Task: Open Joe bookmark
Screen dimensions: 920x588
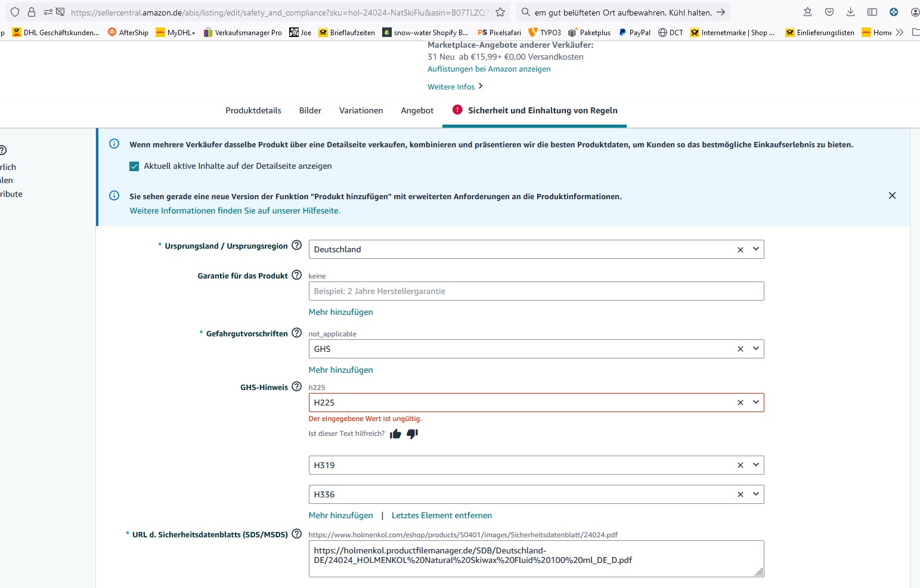Action: click(301, 32)
